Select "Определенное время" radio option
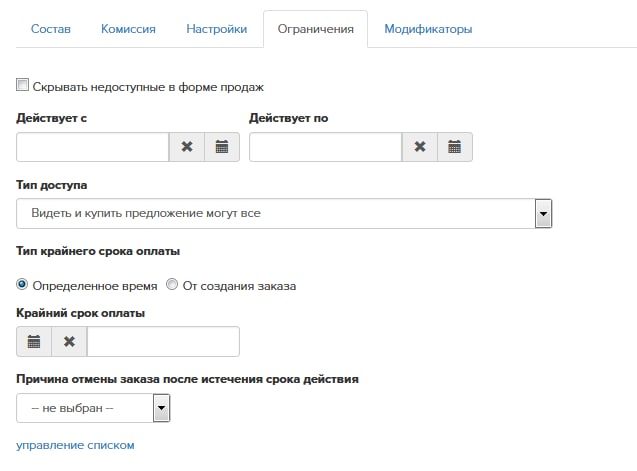 pos(22,284)
